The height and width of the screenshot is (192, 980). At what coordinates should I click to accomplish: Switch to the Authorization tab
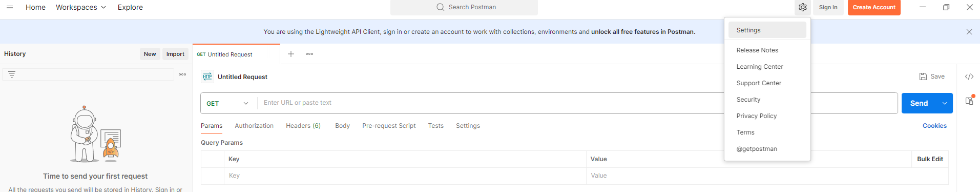tap(254, 126)
